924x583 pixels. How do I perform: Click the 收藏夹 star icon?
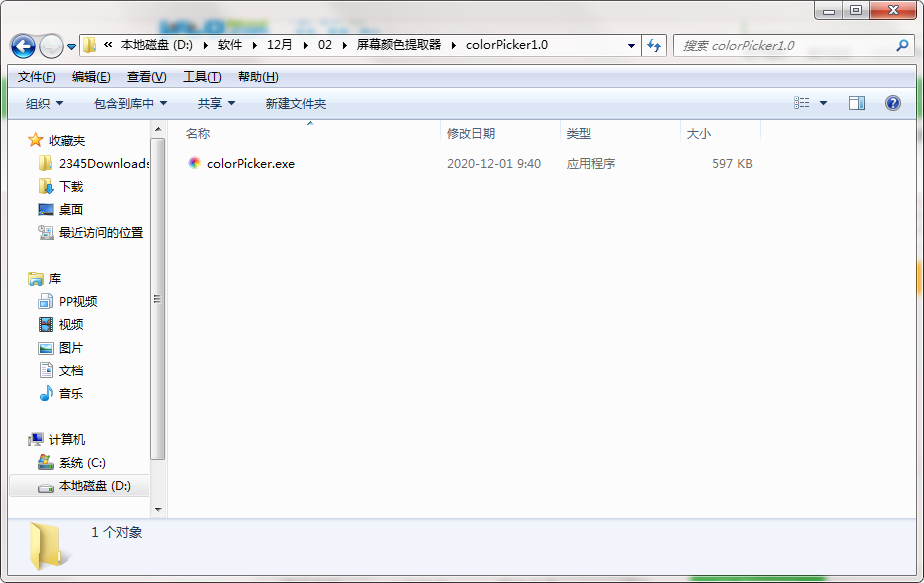coord(35,140)
